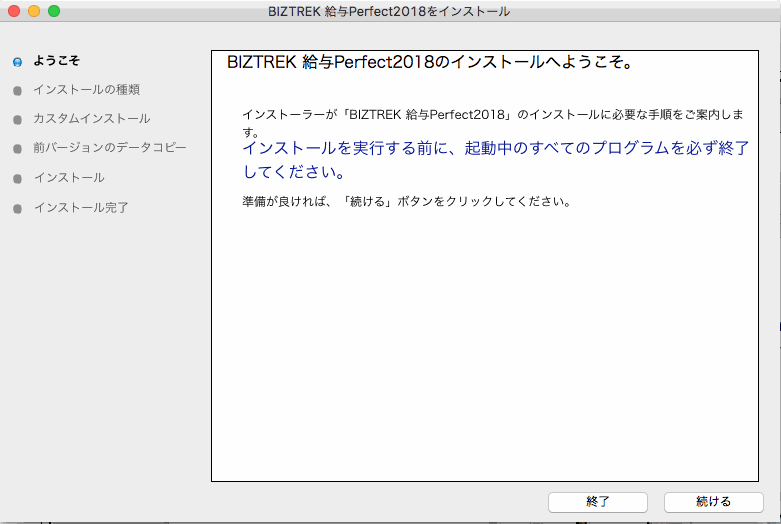Select the インストールの種類 step label
781x524 pixels.
tap(86, 90)
